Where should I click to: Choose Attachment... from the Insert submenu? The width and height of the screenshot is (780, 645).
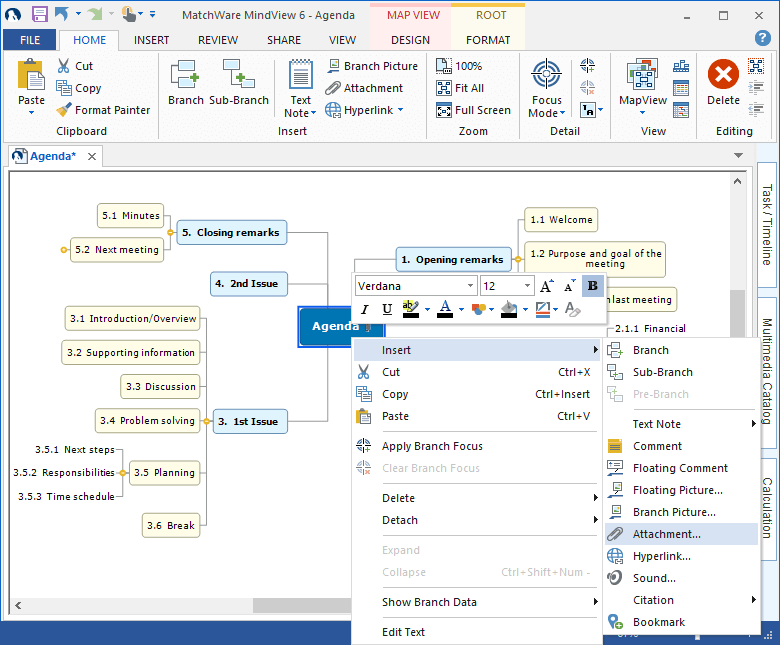coord(666,534)
